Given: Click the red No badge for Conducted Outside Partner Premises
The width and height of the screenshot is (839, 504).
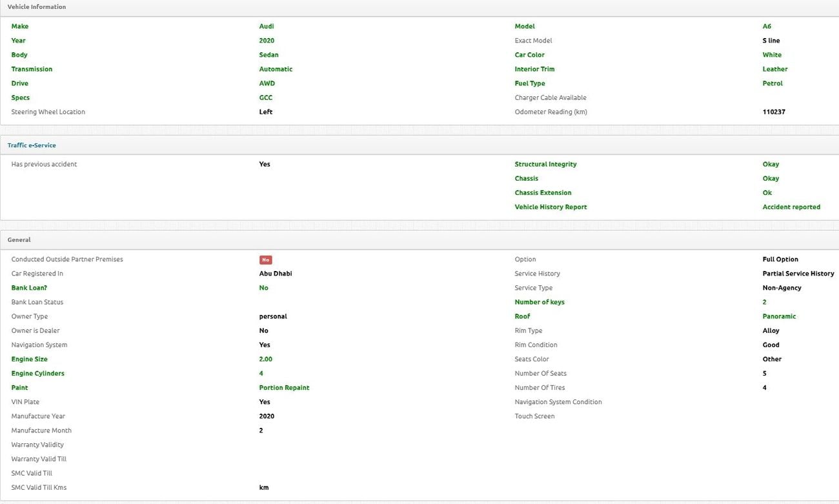Looking at the screenshot, I should click(x=265, y=259).
